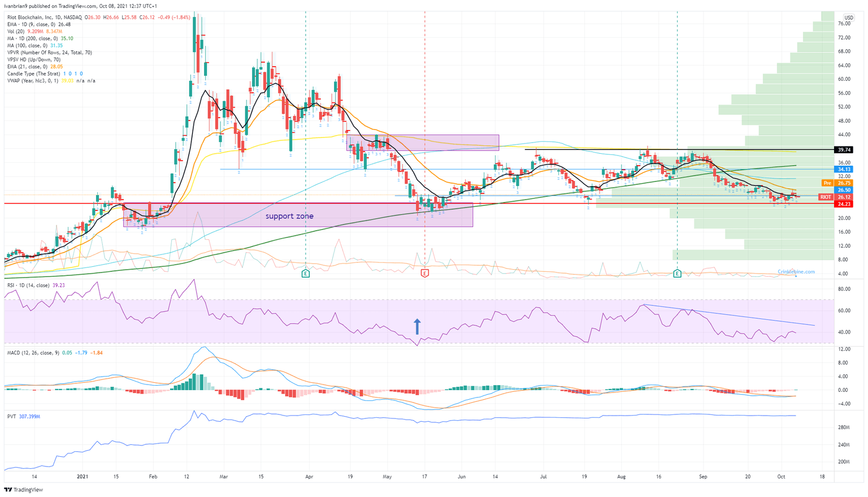
Task: Click the red 24.23 price label
Action: (x=844, y=204)
